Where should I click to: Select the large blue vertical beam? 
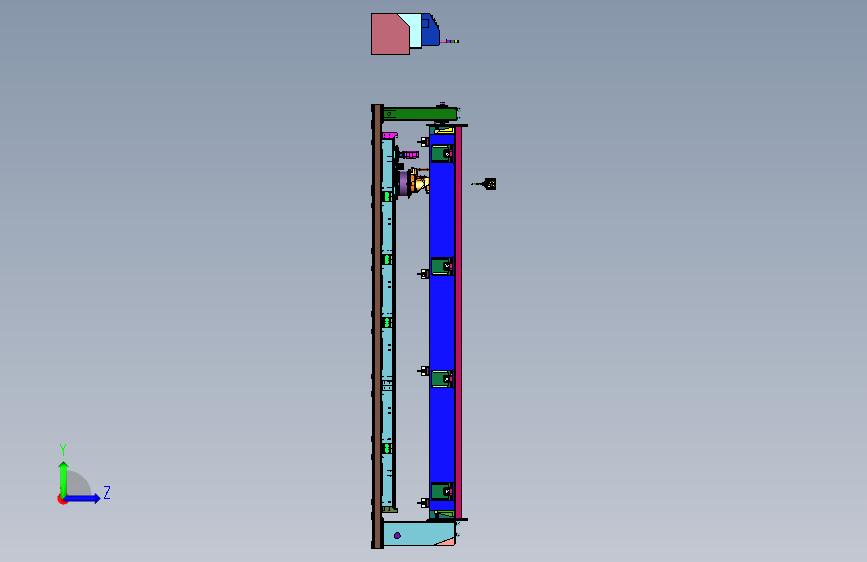pyautogui.click(x=442, y=321)
